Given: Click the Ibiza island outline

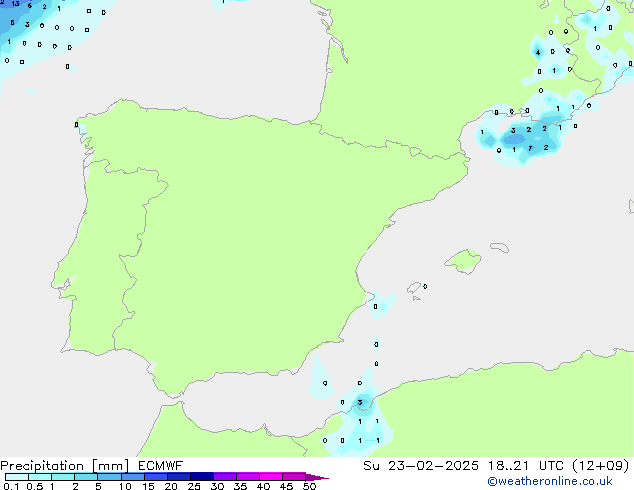Looking at the screenshot, I should click(x=413, y=288).
